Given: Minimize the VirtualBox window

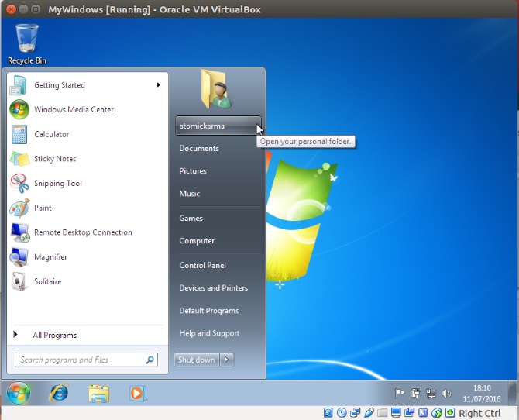Looking at the screenshot, I should pos(23,9).
